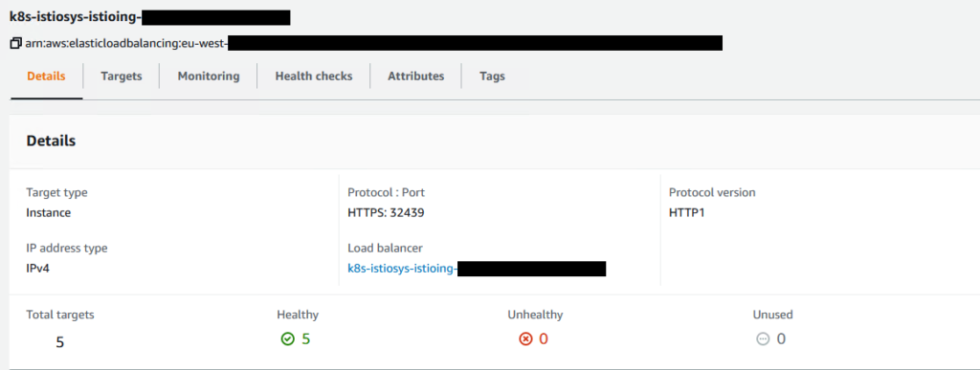Click the k8s-istiosys-istioing target group title
The height and width of the screenshot is (370, 980).
click(150, 17)
